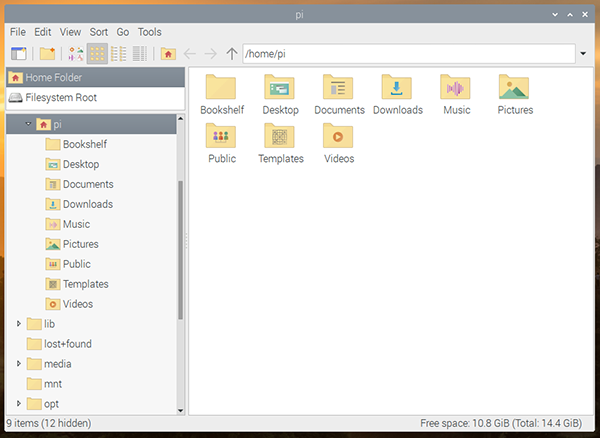Create a new folder using toolbar icon
Image resolution: width=600 pixels, height=438 pixels.
(x=47, y=53)
